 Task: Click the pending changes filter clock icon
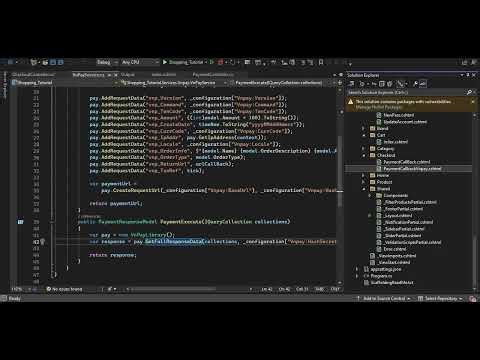(362, 84)
